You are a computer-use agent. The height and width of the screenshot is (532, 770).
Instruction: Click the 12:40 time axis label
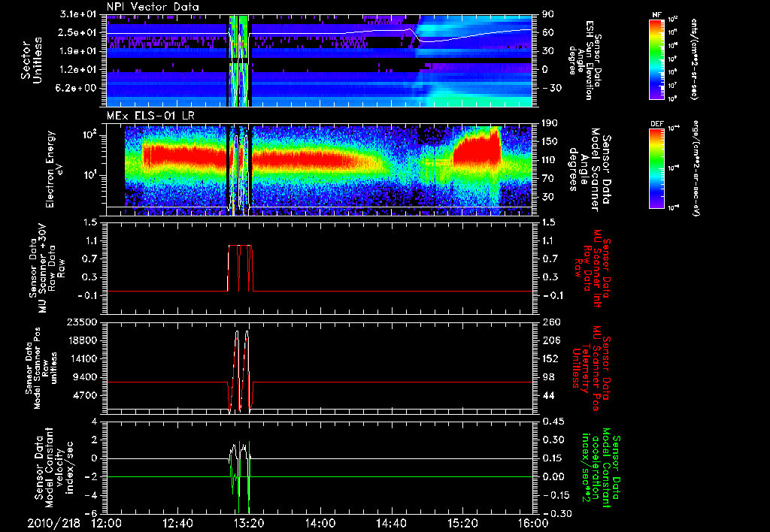click(x=177, y=523)
